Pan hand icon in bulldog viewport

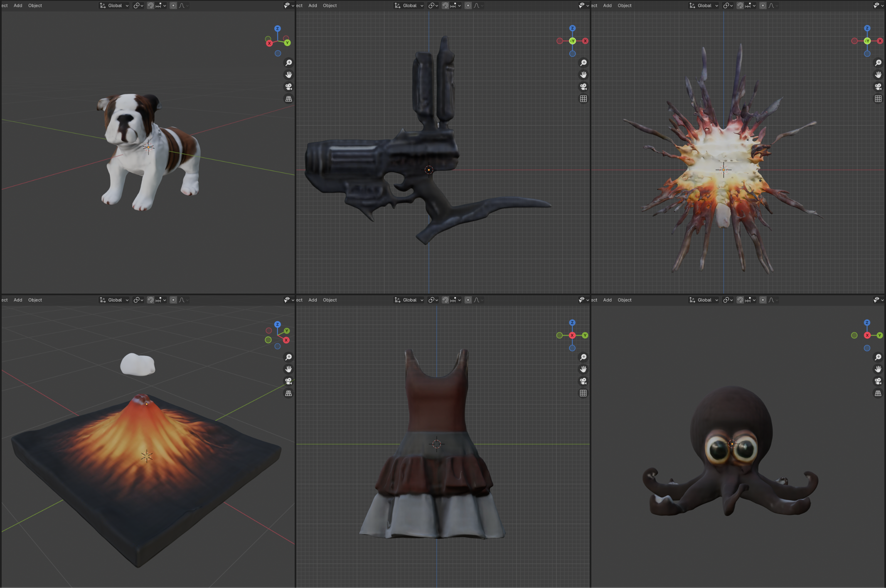click(x=288, y=75)
